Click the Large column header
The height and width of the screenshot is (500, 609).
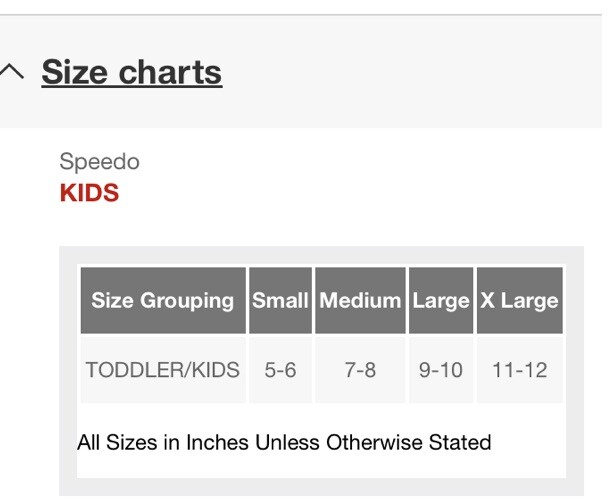441,300
